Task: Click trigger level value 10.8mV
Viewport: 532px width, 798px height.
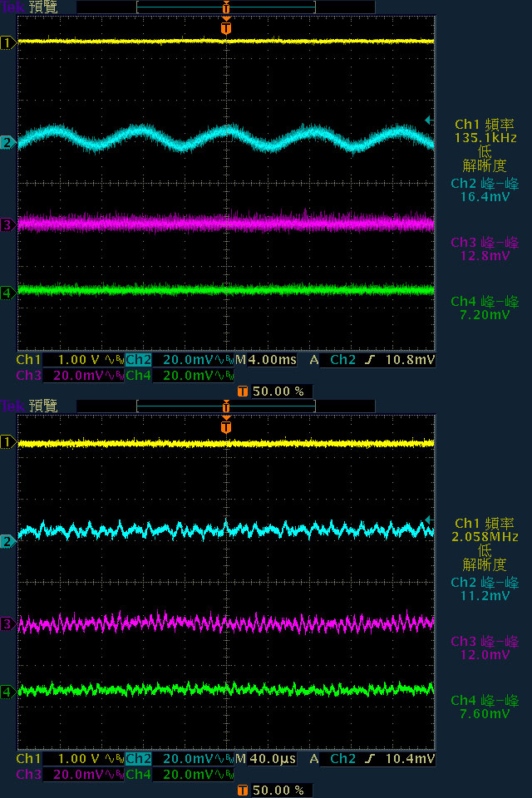Action: (411, 360)
